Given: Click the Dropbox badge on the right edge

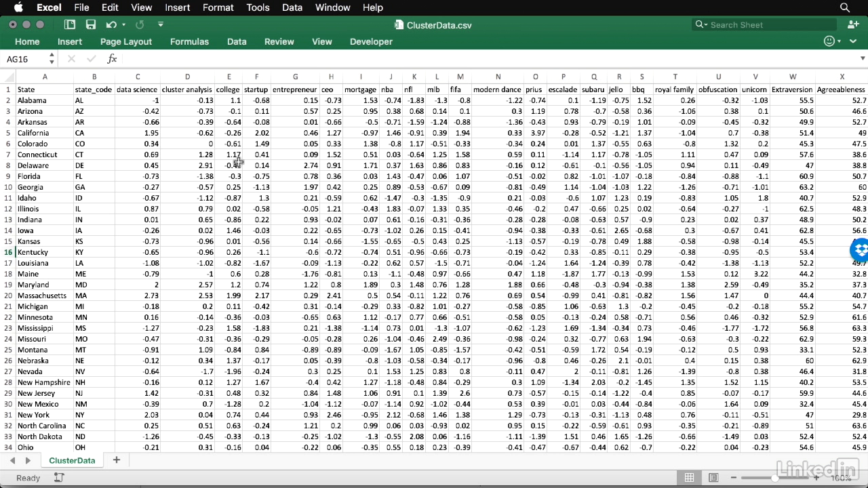Looking at the screenshot, I should [x=860, y=250].
